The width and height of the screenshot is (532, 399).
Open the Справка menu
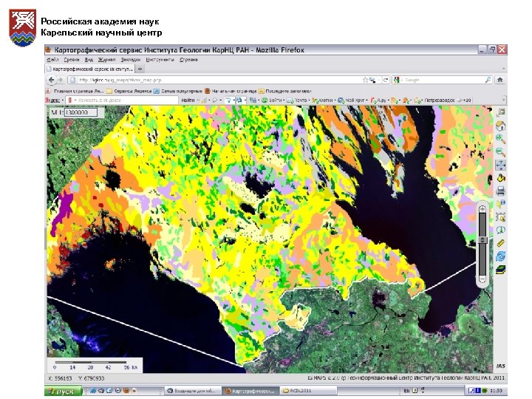188,60
